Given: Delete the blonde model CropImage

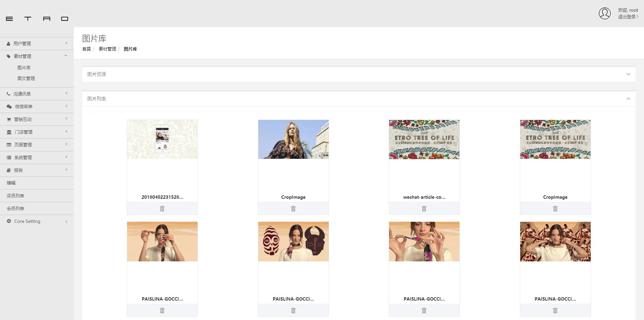Looking at the screenshot, I should click(293, 208).
